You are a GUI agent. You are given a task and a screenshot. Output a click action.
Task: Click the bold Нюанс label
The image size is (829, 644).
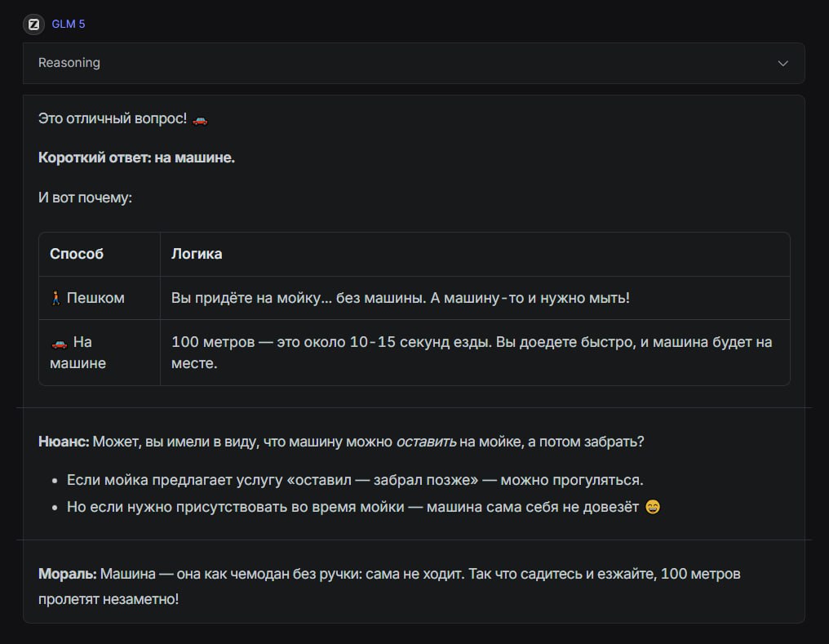click(x=63, y=442)
